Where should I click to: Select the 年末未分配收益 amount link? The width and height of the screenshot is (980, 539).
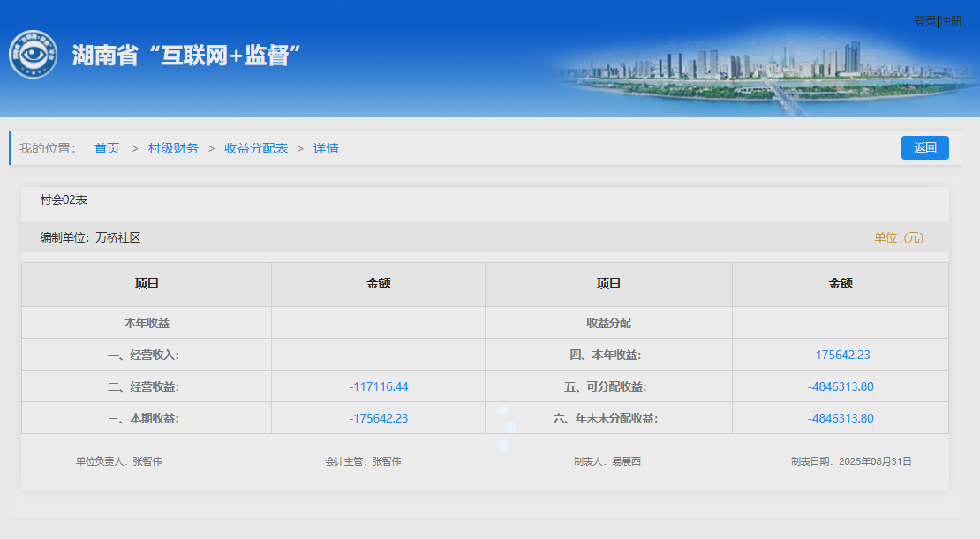pyautogui.click(x=840, y=418)
